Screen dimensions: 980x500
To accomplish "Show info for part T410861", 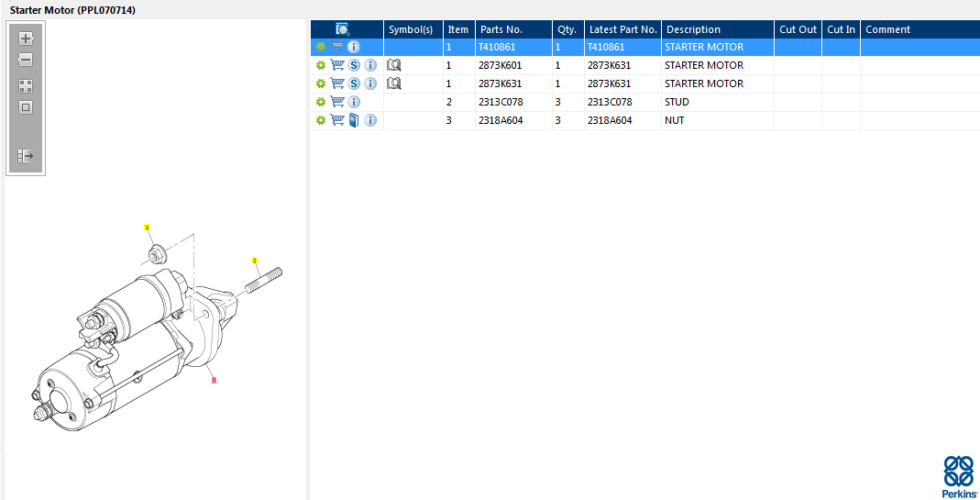I will click(354, 47).
